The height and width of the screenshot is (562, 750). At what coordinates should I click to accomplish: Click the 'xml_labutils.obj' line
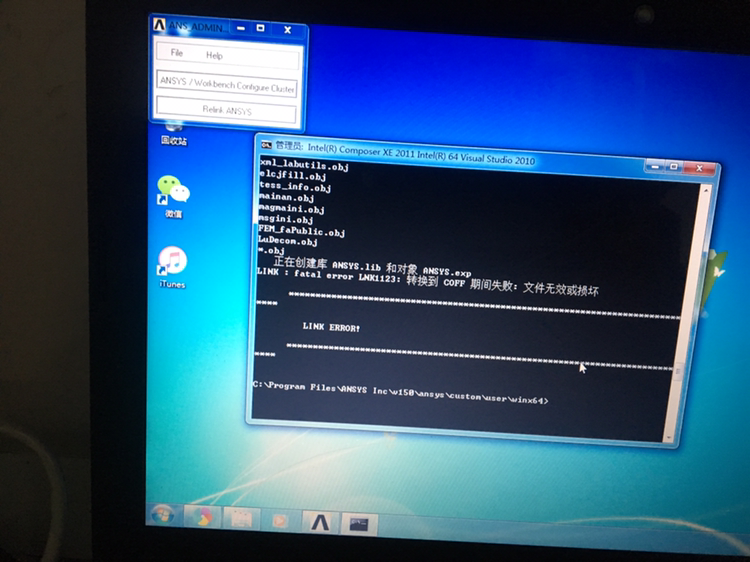pos(305,165)
